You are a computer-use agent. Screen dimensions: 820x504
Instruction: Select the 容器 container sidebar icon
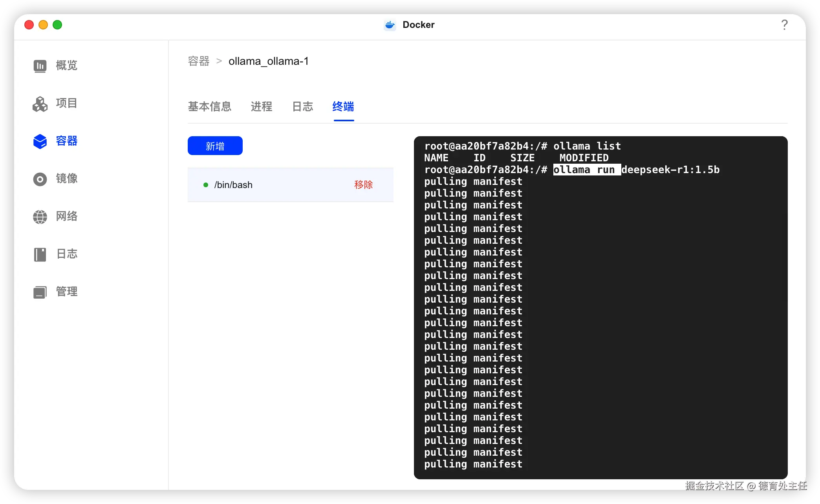40,141
